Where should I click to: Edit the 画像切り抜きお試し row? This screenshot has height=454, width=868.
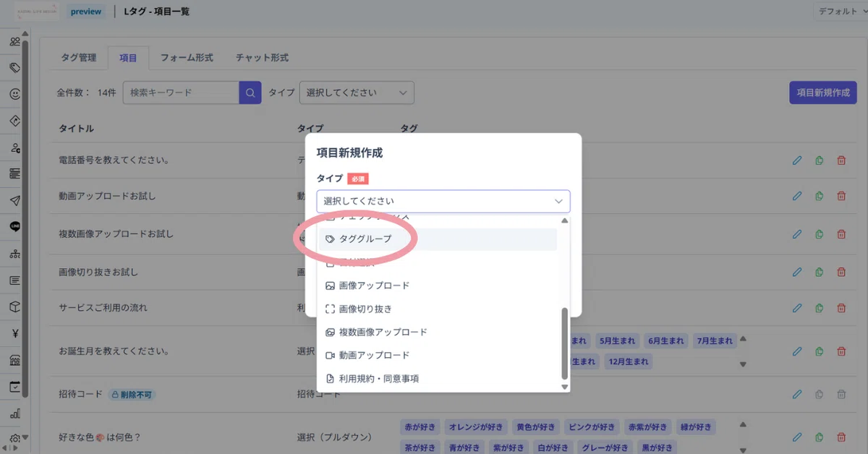[x=797, y=272]
